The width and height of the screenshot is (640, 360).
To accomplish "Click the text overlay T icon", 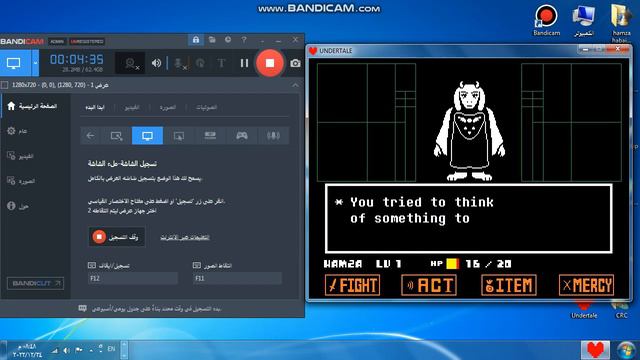I will pyautogui.click(x=222, y=63).
